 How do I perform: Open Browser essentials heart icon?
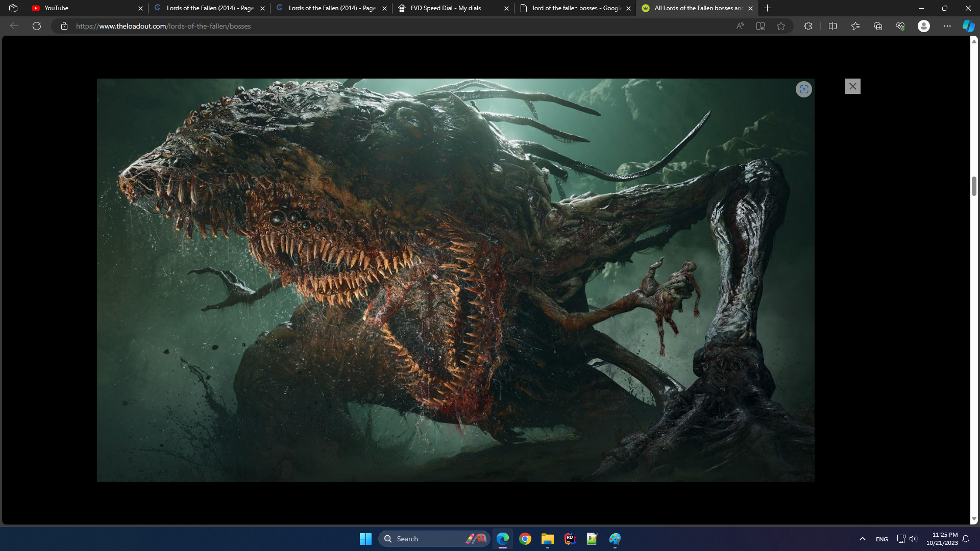(900, 26)
